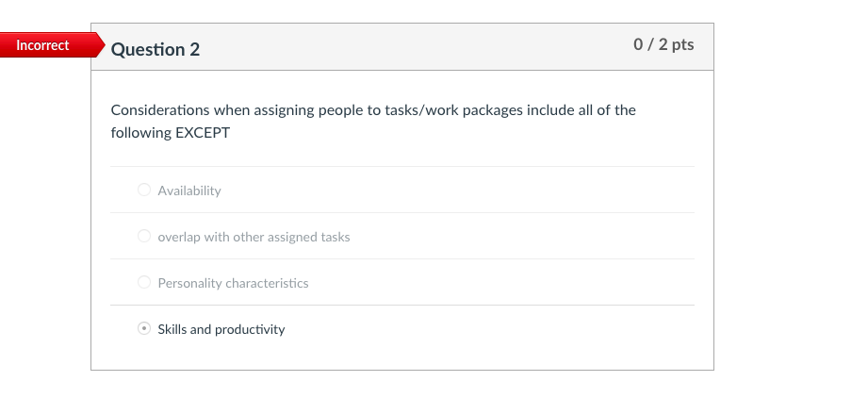Click the 'Availability' answer text
This screenshot has width=868, height=398.
(x=189, y=191)
